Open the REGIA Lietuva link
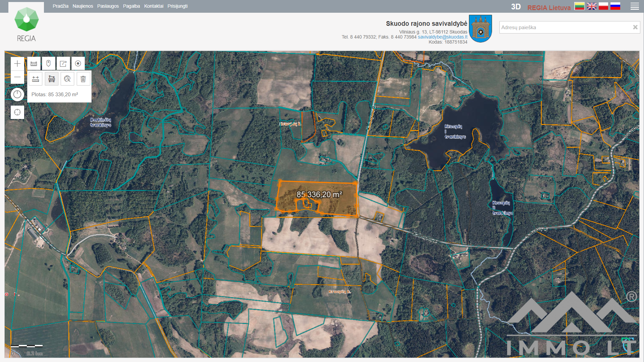 tap(549, 7)
